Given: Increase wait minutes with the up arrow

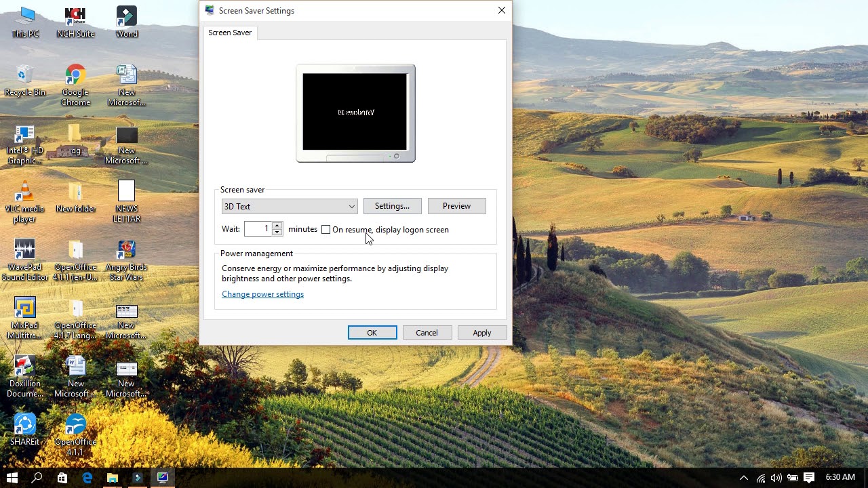Looking at the screenshot, I should point(277,225).
